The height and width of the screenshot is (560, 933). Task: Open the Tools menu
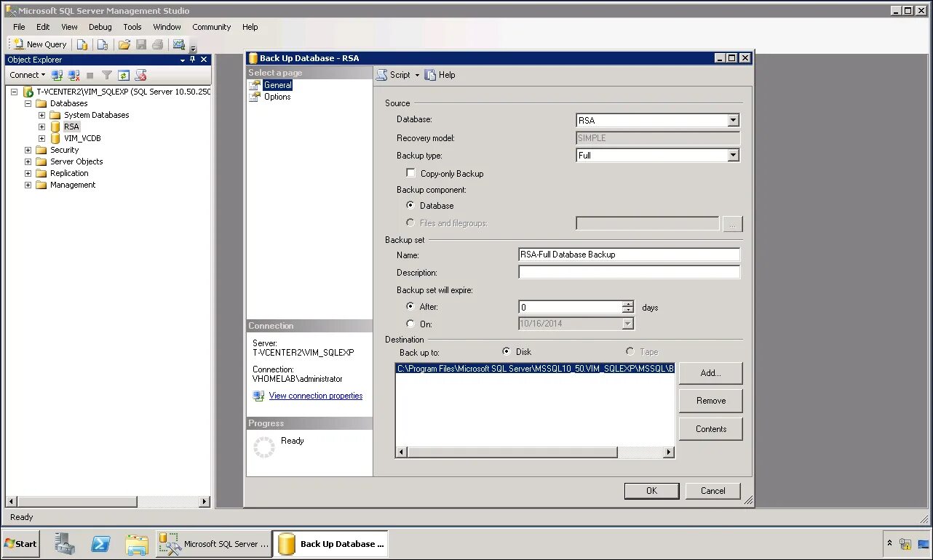coord(132,27)
